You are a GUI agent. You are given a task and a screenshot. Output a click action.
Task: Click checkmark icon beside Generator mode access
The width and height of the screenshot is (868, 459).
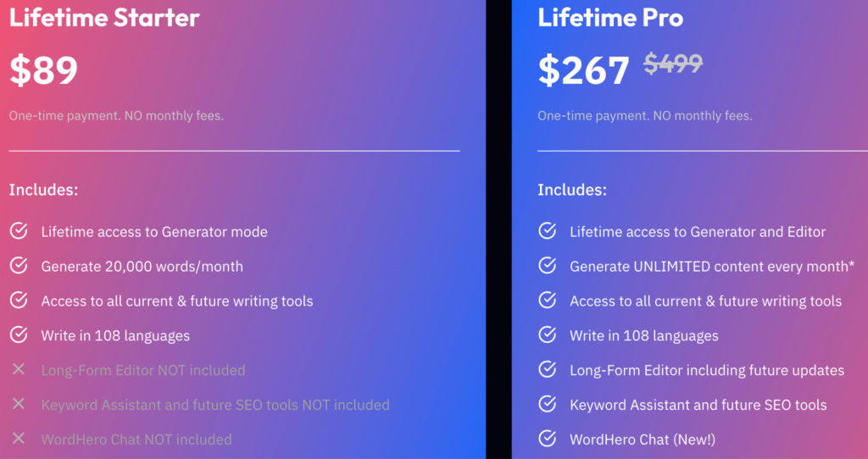click(18, 231)
